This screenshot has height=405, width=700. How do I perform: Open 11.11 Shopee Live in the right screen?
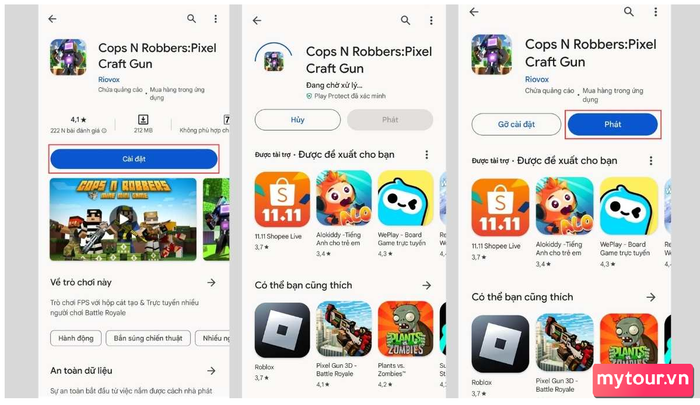[x=500, y=206]
